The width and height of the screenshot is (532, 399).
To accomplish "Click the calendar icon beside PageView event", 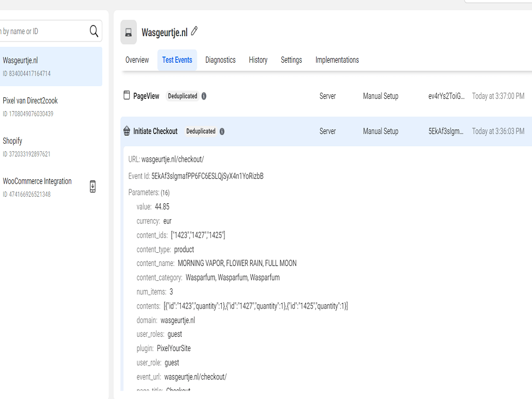I will 127,96.
